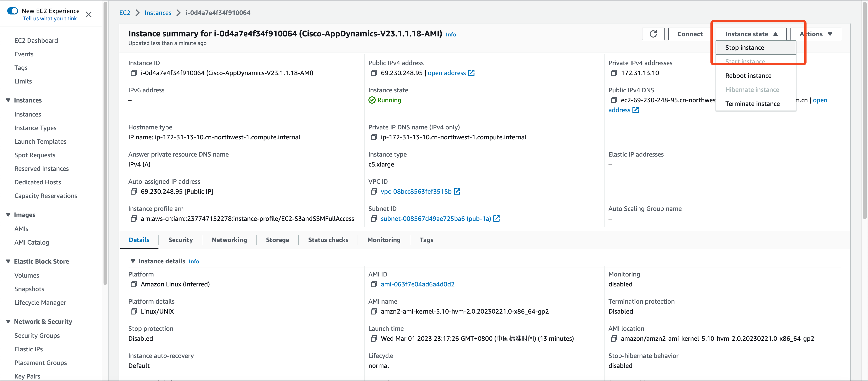Dismiss the New EC2 Experience banner
The width and height of the screenshot is (868, 381).
coord(89,14)
